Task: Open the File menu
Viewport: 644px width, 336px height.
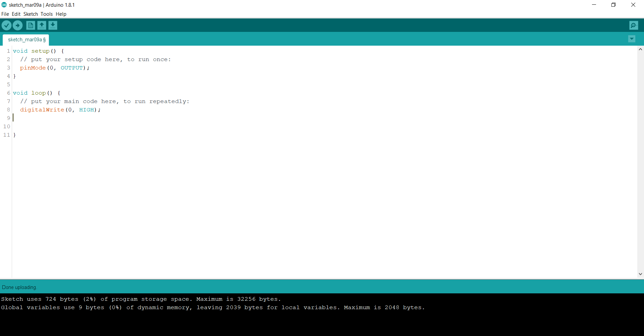Action: (x=5, y=14)
